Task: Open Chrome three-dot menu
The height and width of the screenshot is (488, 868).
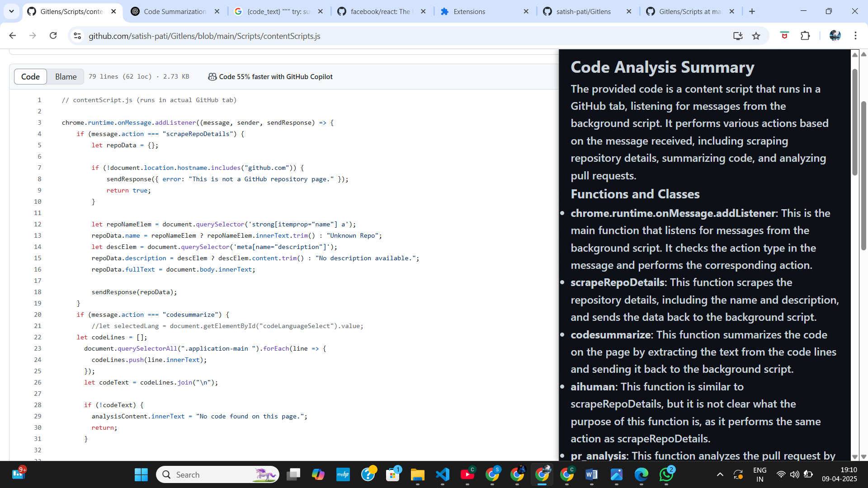Action: 855,36
